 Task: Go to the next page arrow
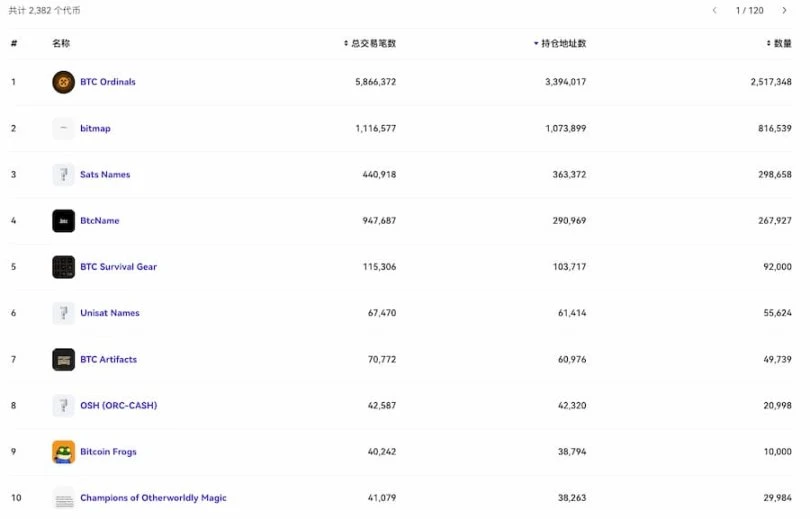click(785, 10)
